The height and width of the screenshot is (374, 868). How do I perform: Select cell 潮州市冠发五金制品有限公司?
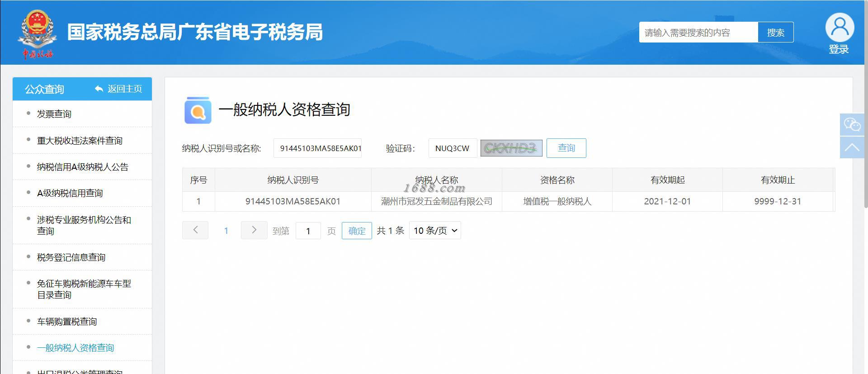437,201
